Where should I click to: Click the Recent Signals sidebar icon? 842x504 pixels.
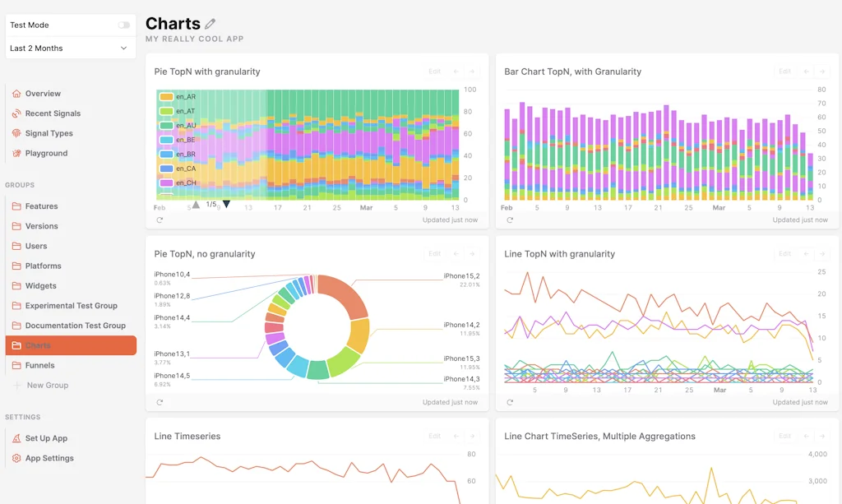(x=16, y=113)
